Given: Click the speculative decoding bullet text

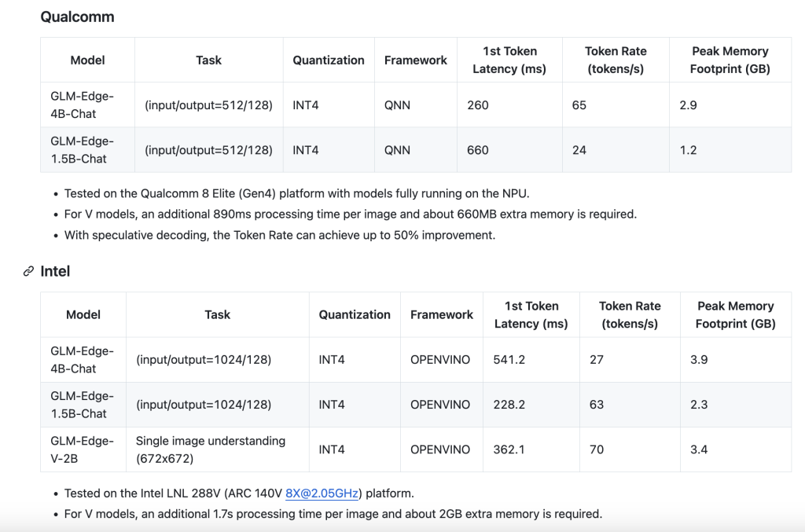Looking at the screenshot, I should click(x=279, y=234).
